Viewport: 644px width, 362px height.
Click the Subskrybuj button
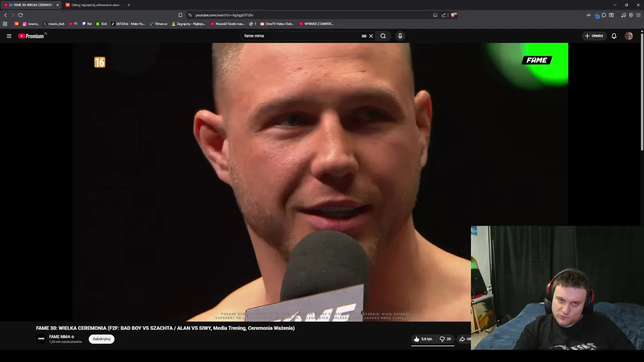[102, 339]
